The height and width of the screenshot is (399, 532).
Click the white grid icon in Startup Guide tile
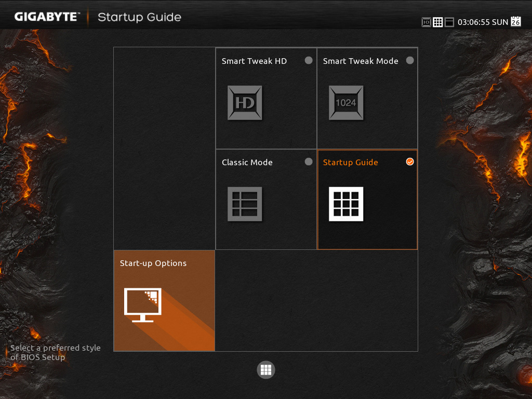tap(346, 204)
